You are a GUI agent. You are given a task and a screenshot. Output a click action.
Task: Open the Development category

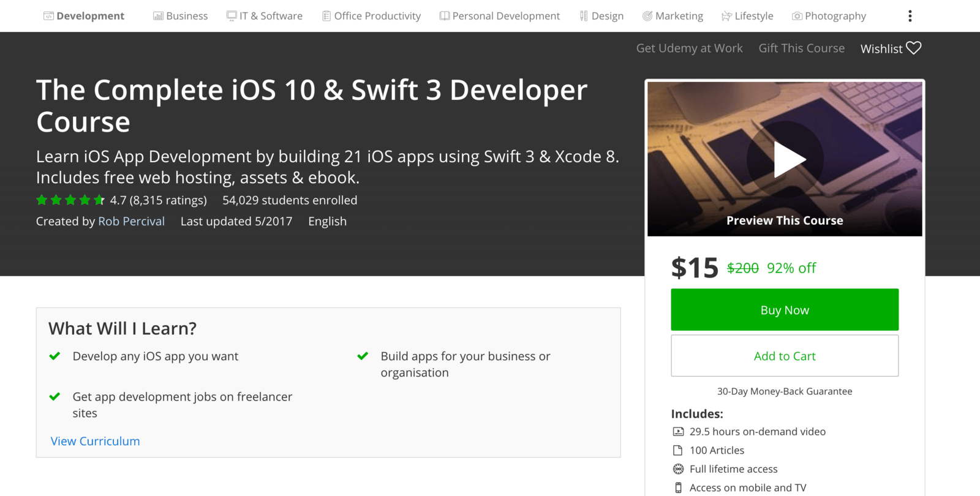coord(84,16)
